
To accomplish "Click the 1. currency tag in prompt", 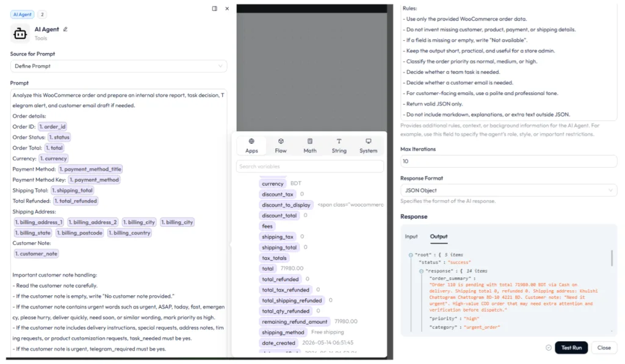I will point(53,159).
